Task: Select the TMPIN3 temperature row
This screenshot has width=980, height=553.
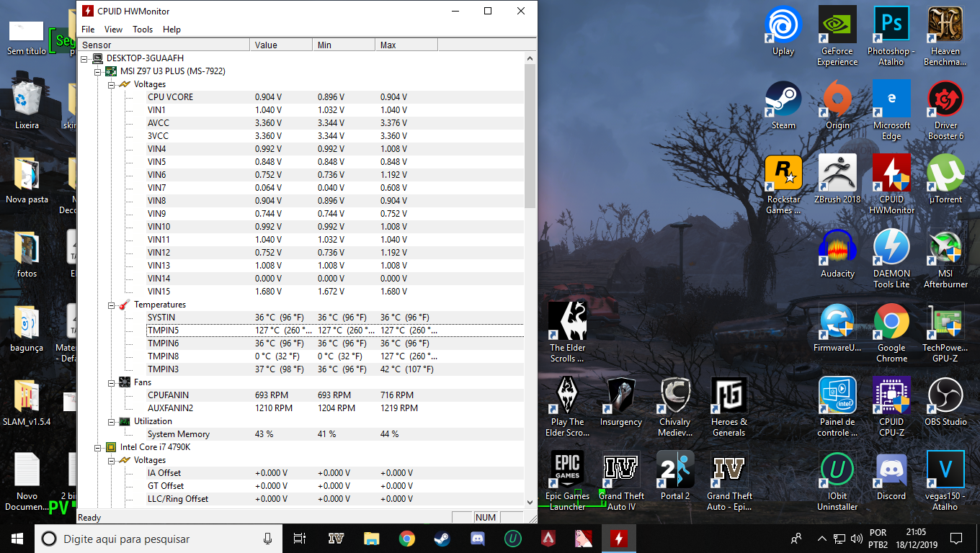Action: [x=335, y=369]
